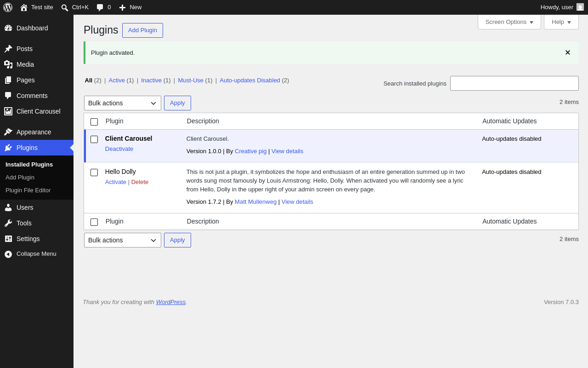This screenshot has height=368, width=588.
Task: Click the Collapse Menu arrow icon
Action: click(x=8, y=254)
